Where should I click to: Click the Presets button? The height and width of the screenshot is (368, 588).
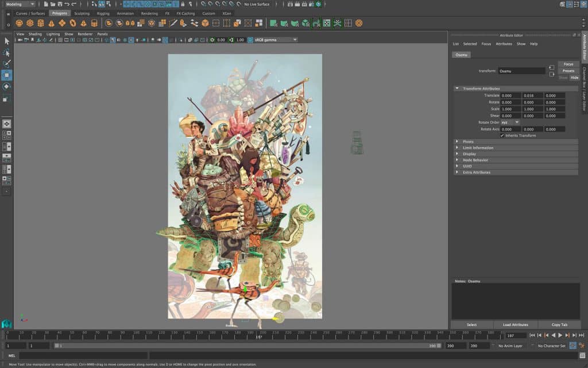pyautogui.click(x=568, y=71)
